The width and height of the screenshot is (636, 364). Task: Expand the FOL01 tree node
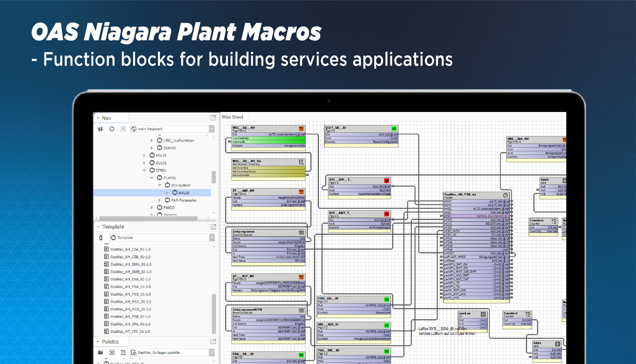click(144, 155)
